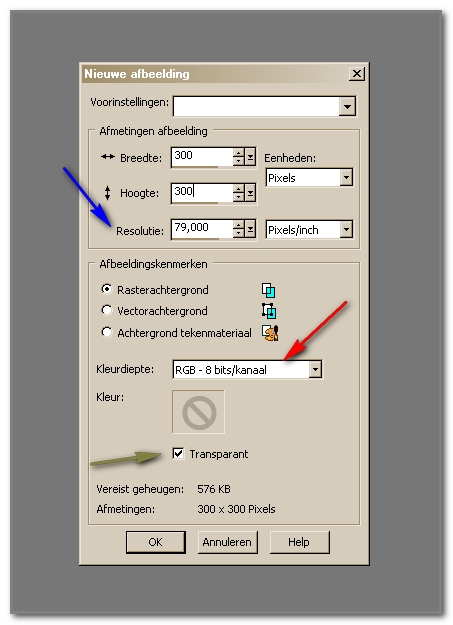This screenshot has width=453, height=625.
Task: Select the Rasterachtergrond radio button
Action: 106,289
